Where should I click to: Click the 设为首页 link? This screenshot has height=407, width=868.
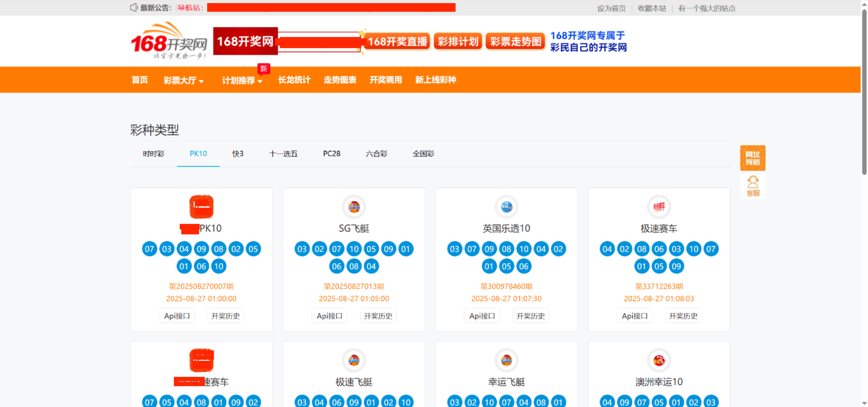click(611, 8)
